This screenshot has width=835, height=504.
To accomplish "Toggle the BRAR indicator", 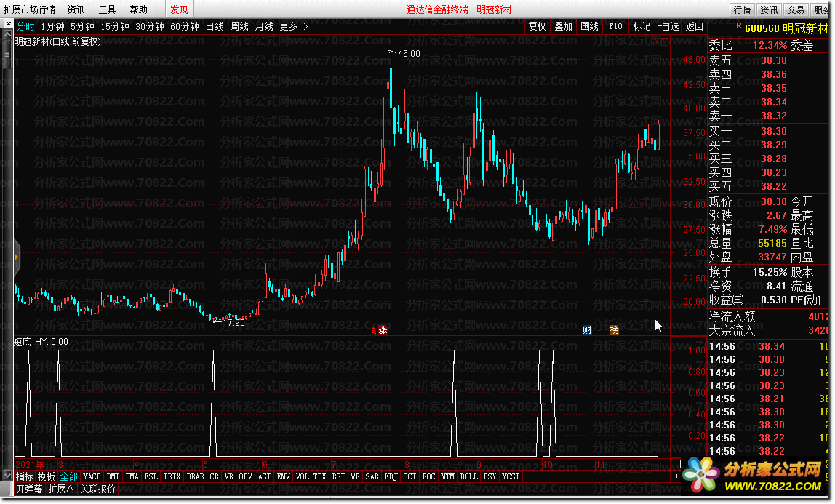I will point(196,476).
